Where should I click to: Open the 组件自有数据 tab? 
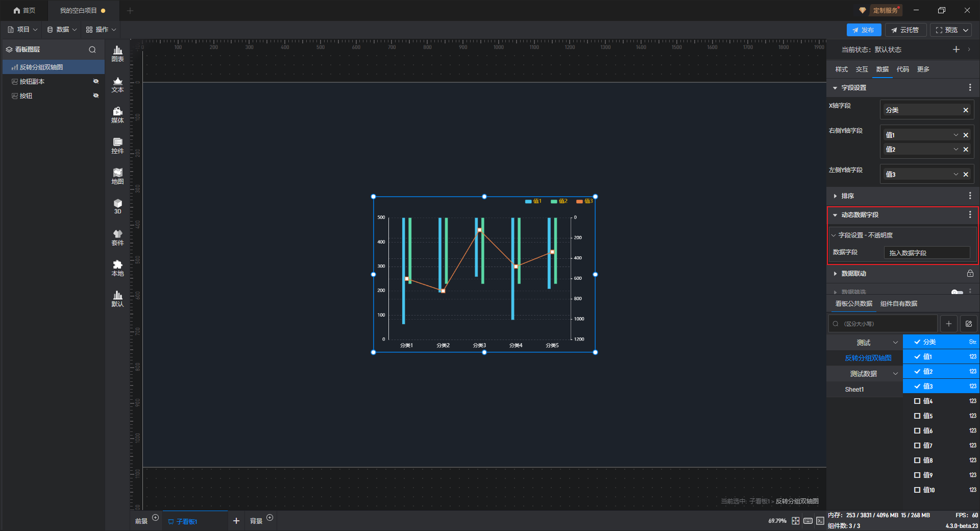coord(898,304)
